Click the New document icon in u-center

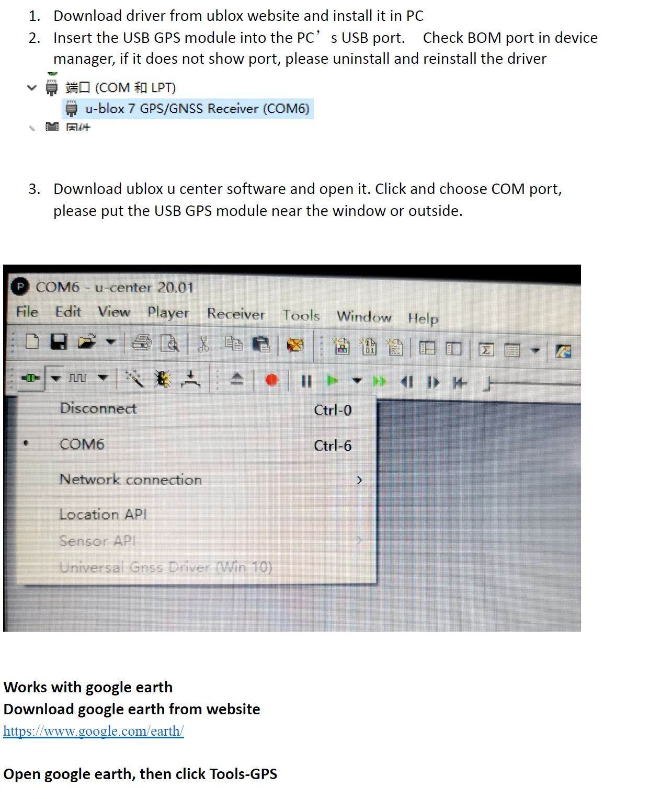click(x=32, y=341)
